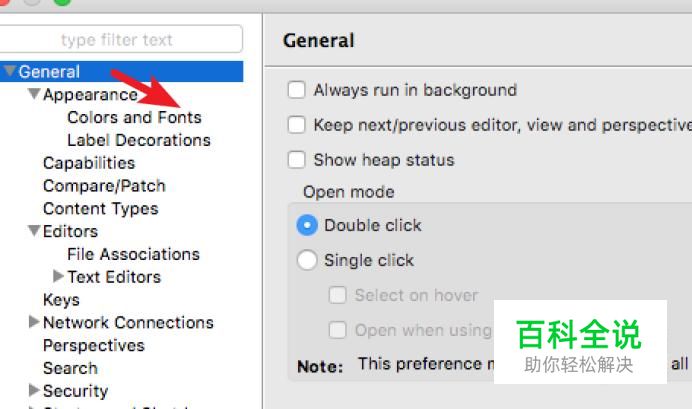The image size is (692, 409).
Task: Toggle Show heap status checkbox
Action: click(296, 160)
